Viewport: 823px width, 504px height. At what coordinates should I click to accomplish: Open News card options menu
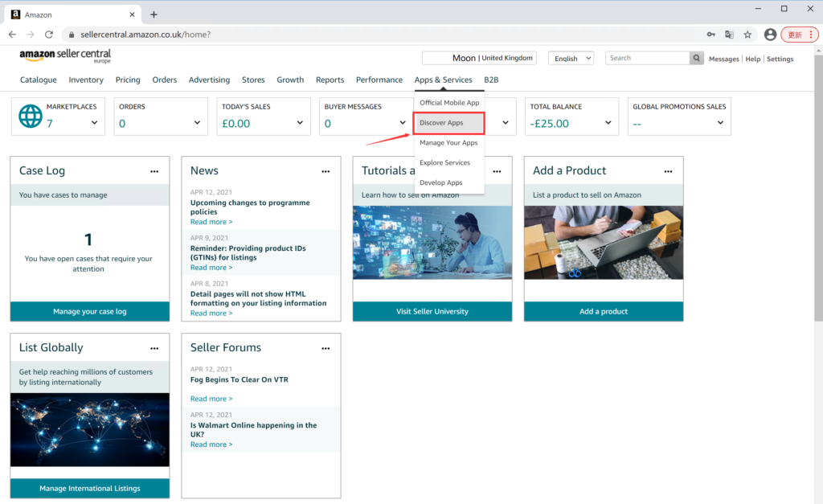click(326, 171)
